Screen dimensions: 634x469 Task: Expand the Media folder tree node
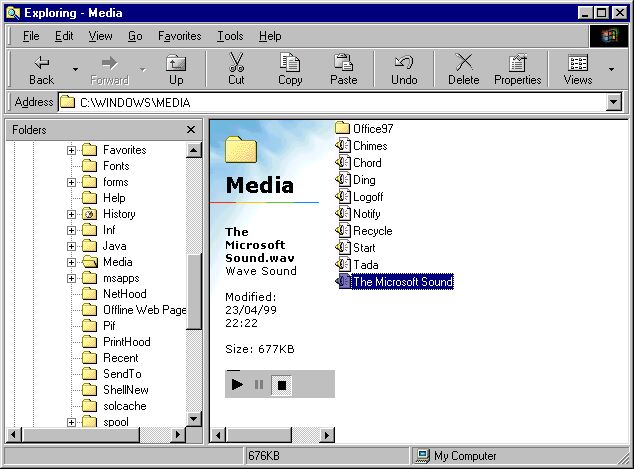click(71, 262)
